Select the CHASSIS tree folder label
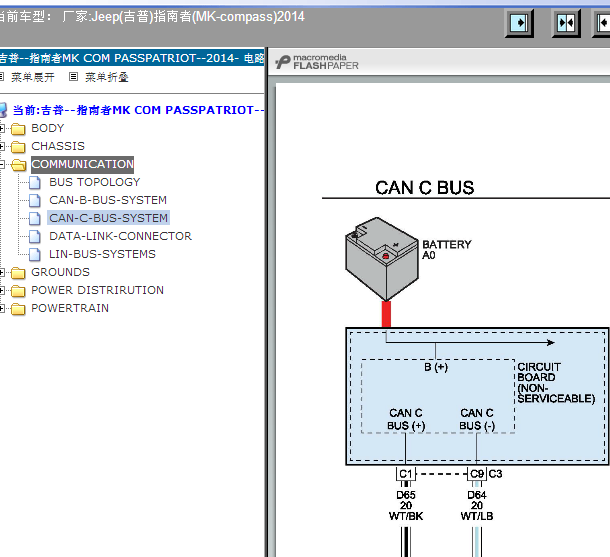The width and height of the screenshot is (610, 557). pos(58,146)
